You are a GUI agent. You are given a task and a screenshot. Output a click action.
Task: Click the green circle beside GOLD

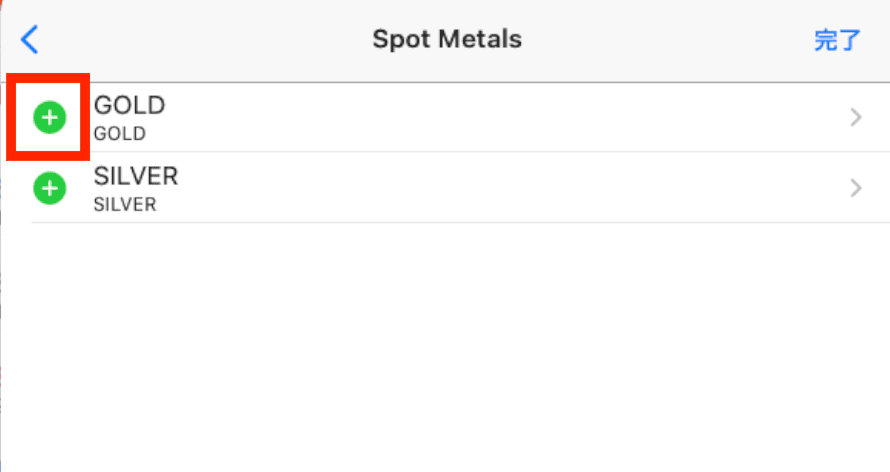[x=50, y=117]
